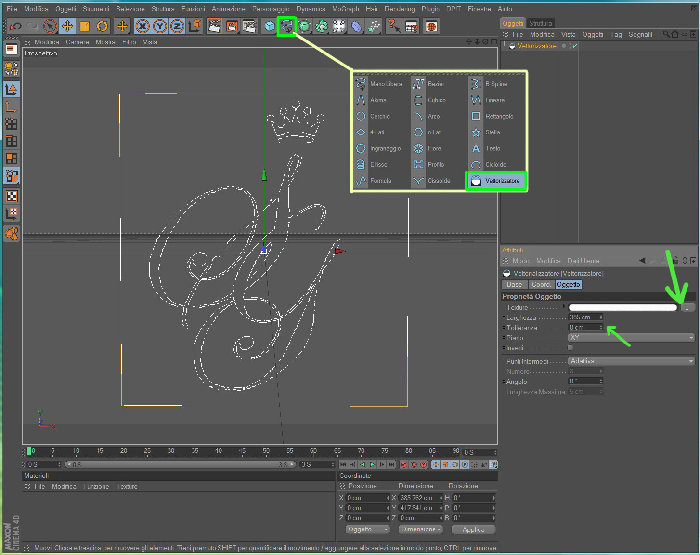Click the Texture browse button with dots
The image size is (700, 555).
point(688,307)
